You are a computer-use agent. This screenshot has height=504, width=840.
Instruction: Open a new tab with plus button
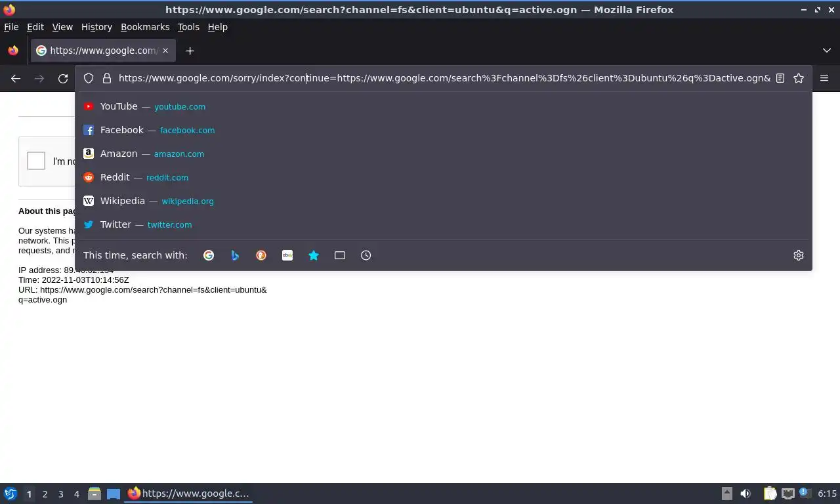[190, 51]
